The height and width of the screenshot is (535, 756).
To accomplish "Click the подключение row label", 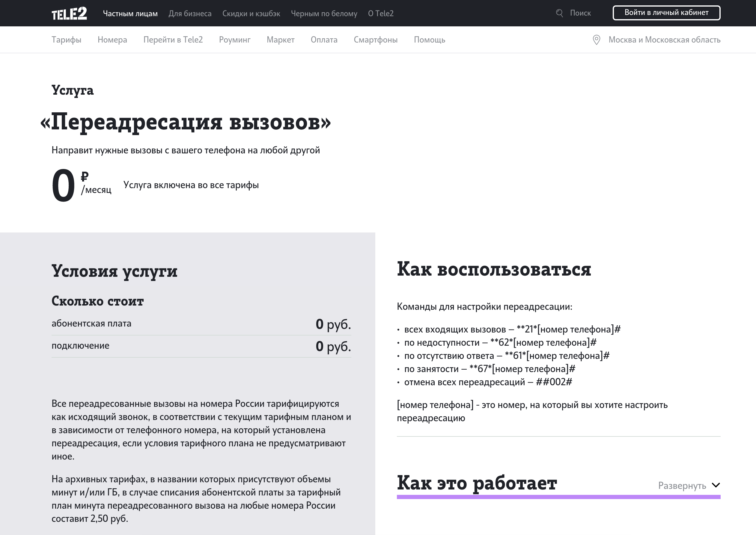I will 80,346.
